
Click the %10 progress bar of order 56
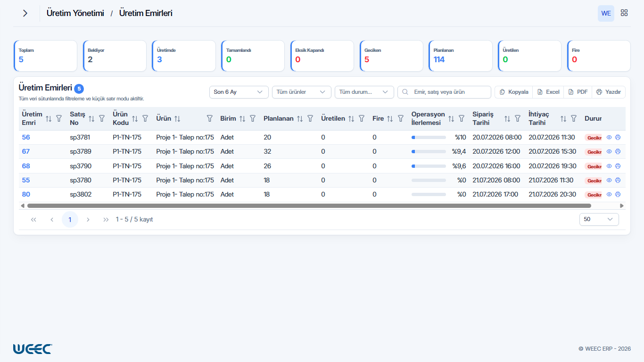[429, 138]
